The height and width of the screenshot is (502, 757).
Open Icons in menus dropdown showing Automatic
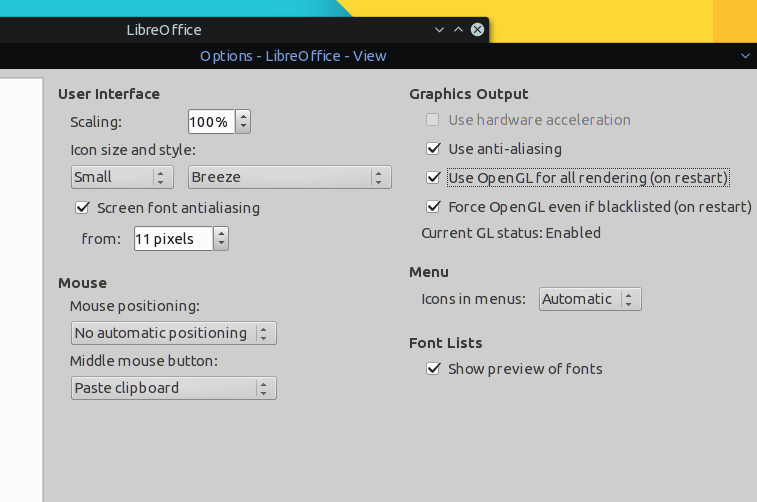[x=590, y=299]
